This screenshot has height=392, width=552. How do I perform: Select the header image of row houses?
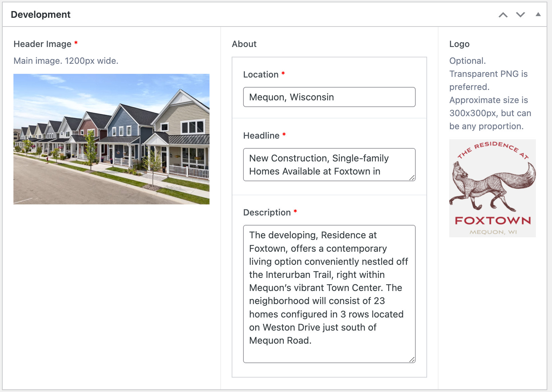coord(111,139)
